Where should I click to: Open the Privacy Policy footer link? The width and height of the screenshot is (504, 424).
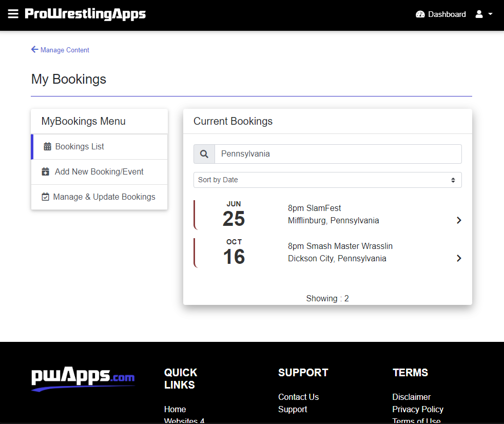417,409
